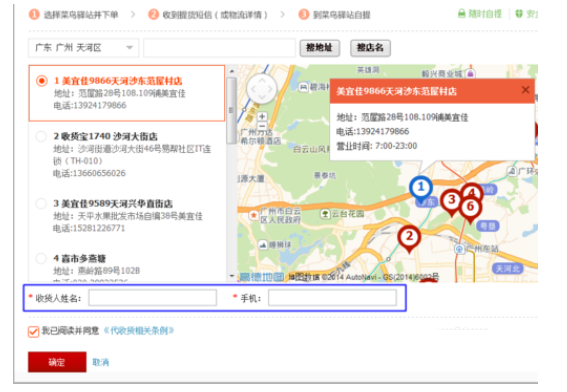Open the 代收货相关条例 link
The height and width of the screenshot is (392, 567).
[x=139, y=331]
